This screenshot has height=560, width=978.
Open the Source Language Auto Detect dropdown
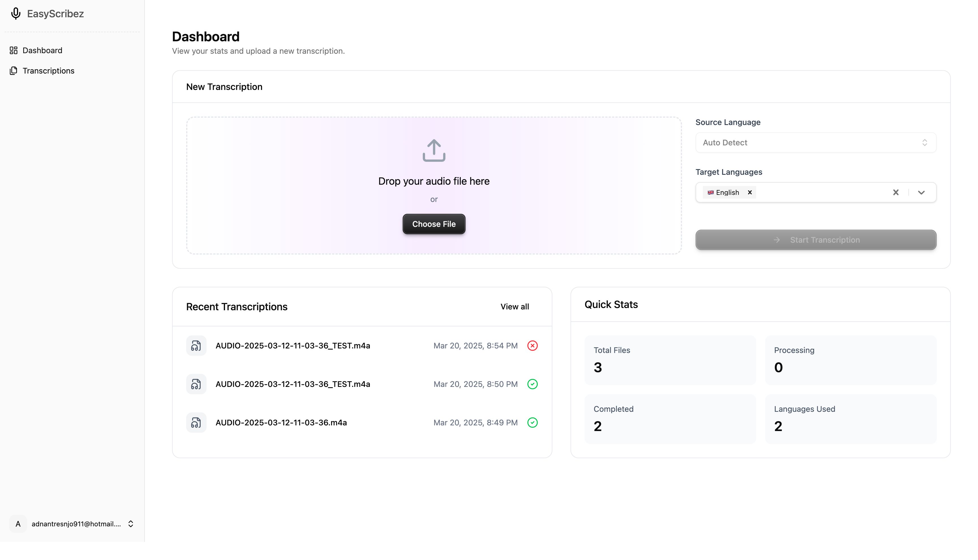coord(815,143)
